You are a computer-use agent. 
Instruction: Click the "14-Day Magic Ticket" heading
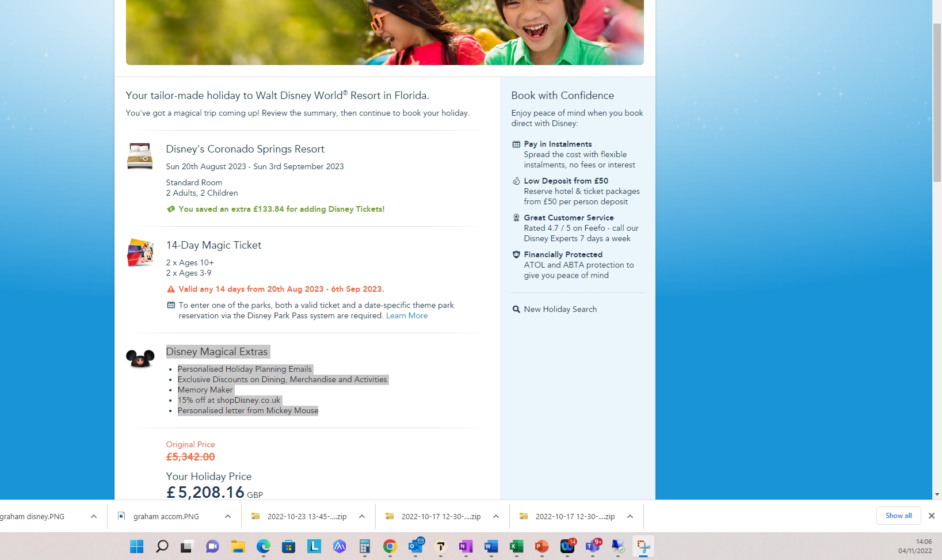[x=213, y=245]
